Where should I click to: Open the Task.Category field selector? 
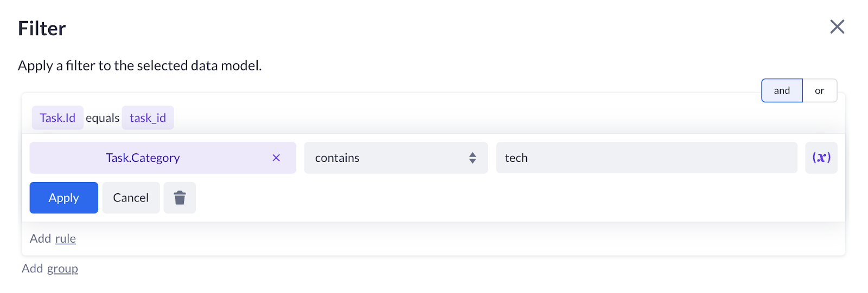click(x=163, y=158)
